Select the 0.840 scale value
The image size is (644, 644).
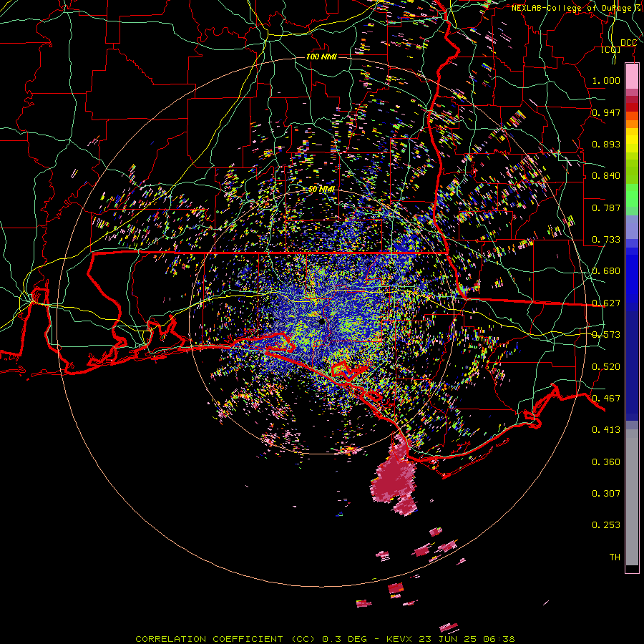(606, 176)
